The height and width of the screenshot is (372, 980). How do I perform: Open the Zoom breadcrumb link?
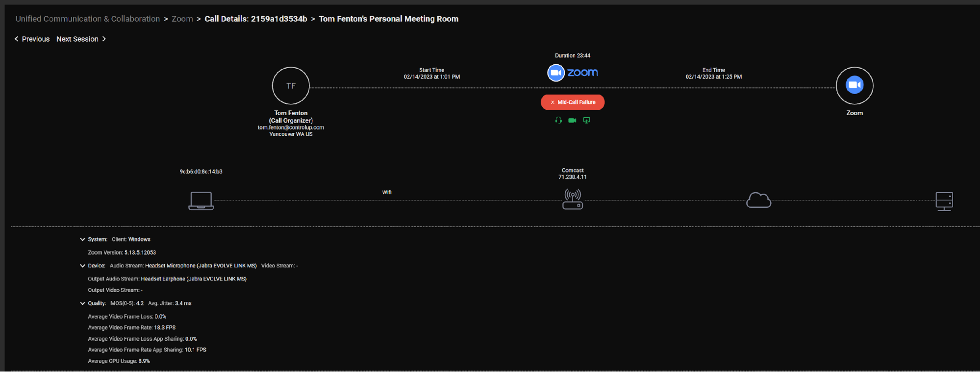coord(182,19)
